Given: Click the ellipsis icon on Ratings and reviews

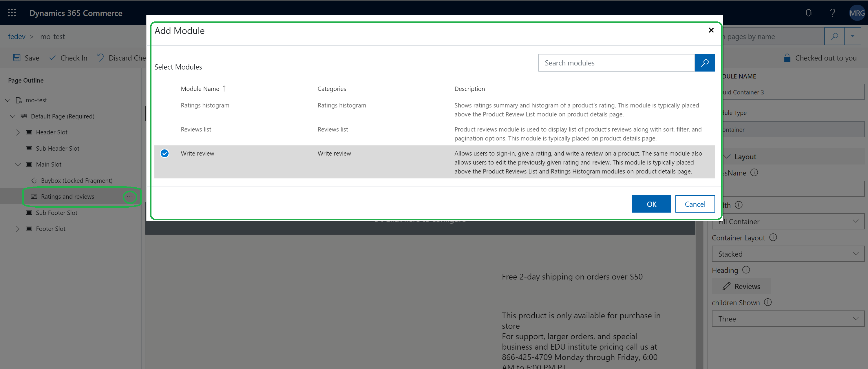Looking at the screenshot, I should coord(129,196).
